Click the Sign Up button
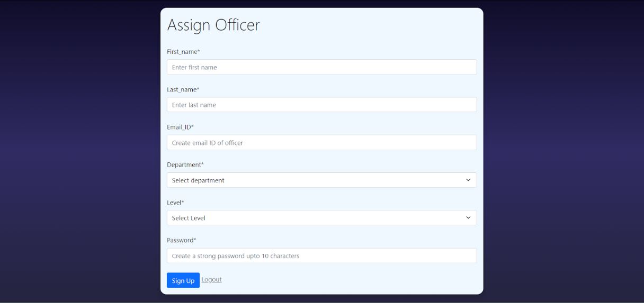Screen dimensions: 644x303 [183, 281]
